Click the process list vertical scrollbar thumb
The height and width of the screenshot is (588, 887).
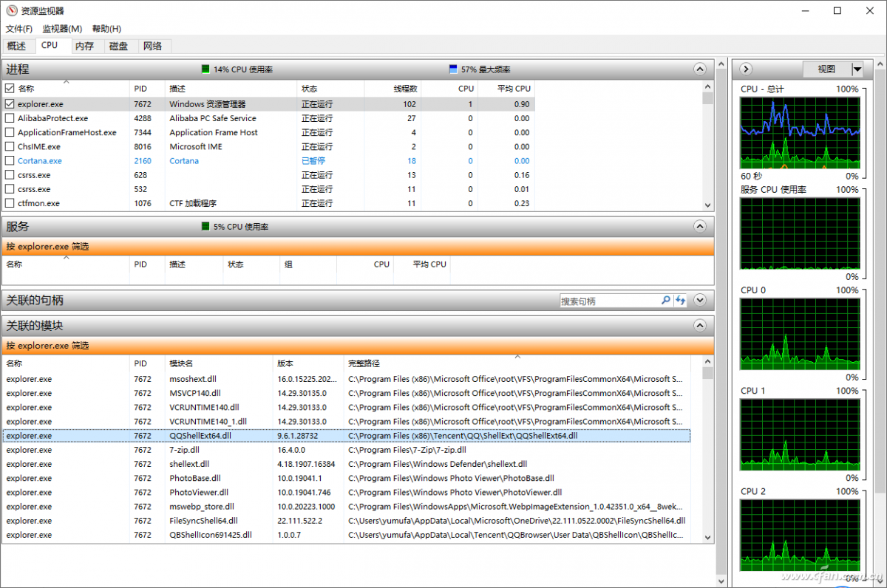(x=707, y=98)
